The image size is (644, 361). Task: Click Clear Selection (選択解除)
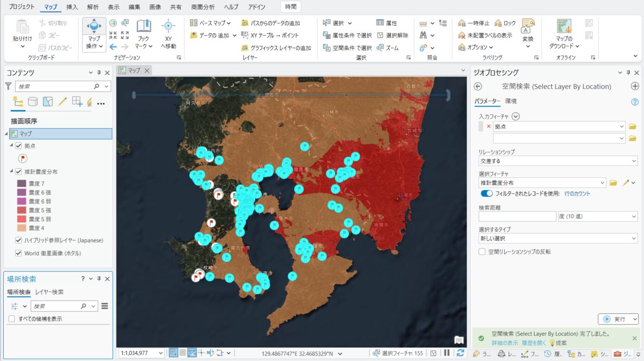pos(392,35)
